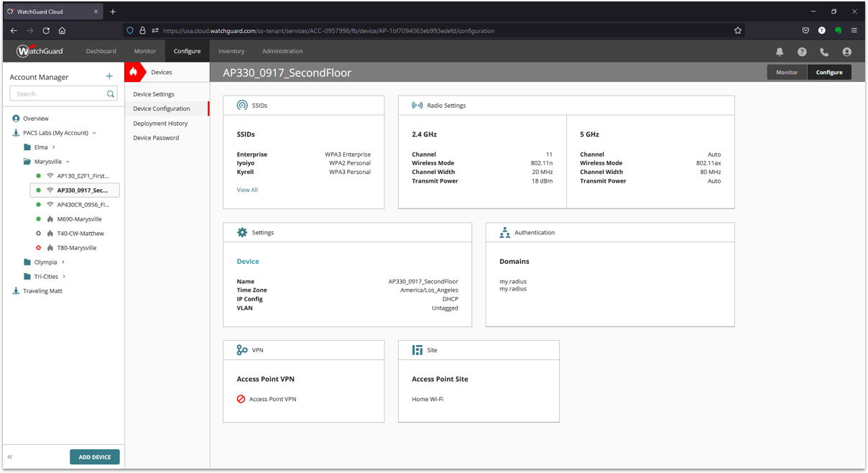This screenshot has height=473, width=868.
Task: Click the Site card icon
Action: [417, 350]
